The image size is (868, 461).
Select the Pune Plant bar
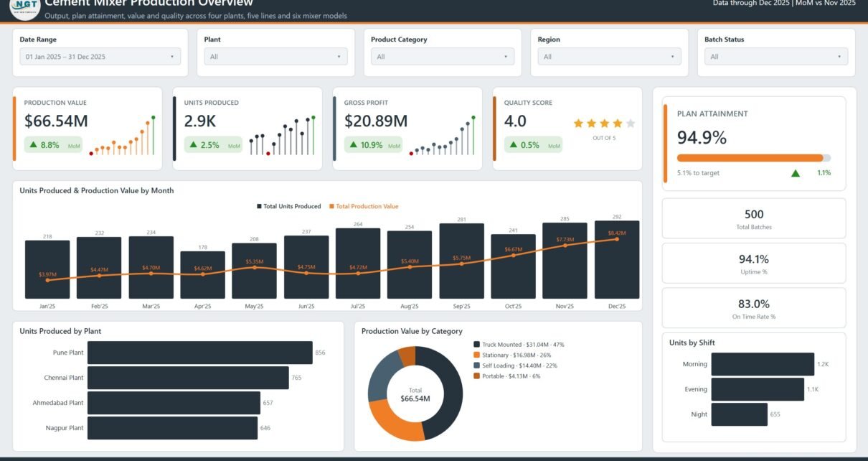point(200,353)
